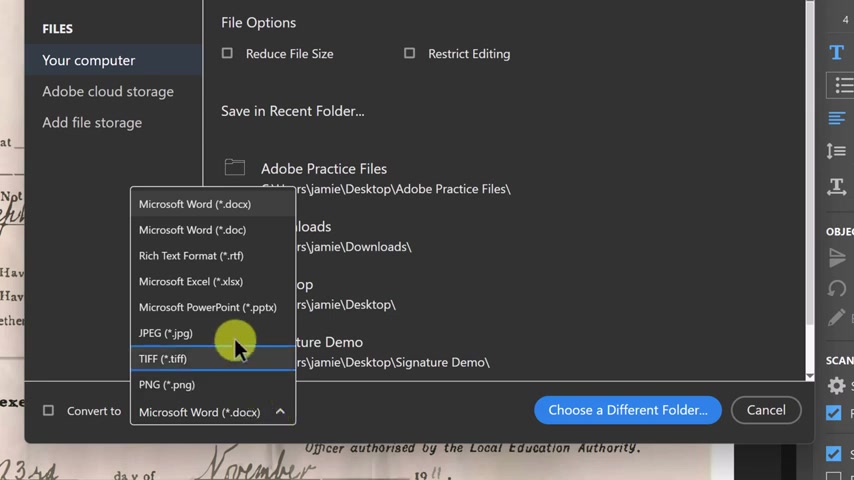Click the 'Save in Recent Folder...' heading
This screenshot has width=854, height=480.
point(292,111)
